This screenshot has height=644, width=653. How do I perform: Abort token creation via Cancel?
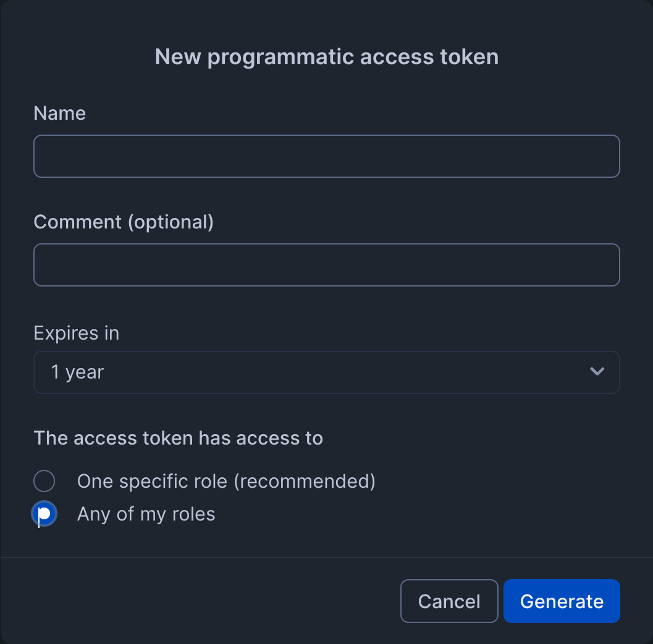[449, 601]
